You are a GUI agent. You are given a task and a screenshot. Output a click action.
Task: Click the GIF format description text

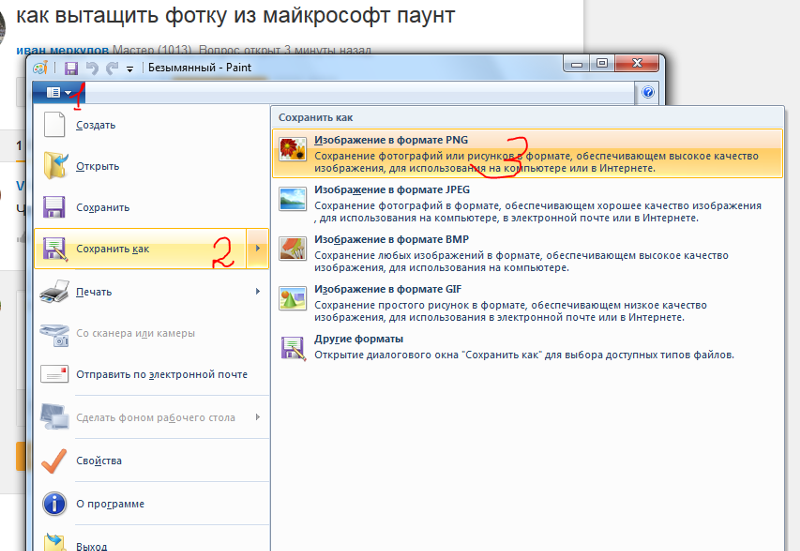pyautogui.click(x=510, y=311)
